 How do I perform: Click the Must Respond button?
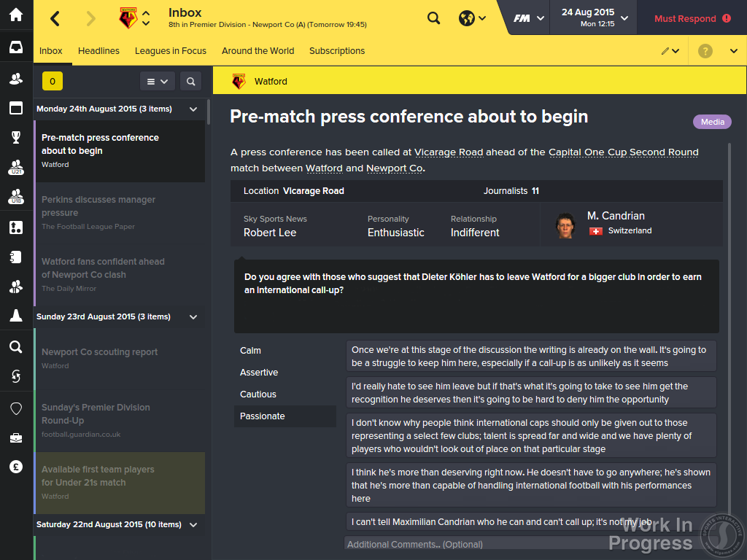pos(692,18)
